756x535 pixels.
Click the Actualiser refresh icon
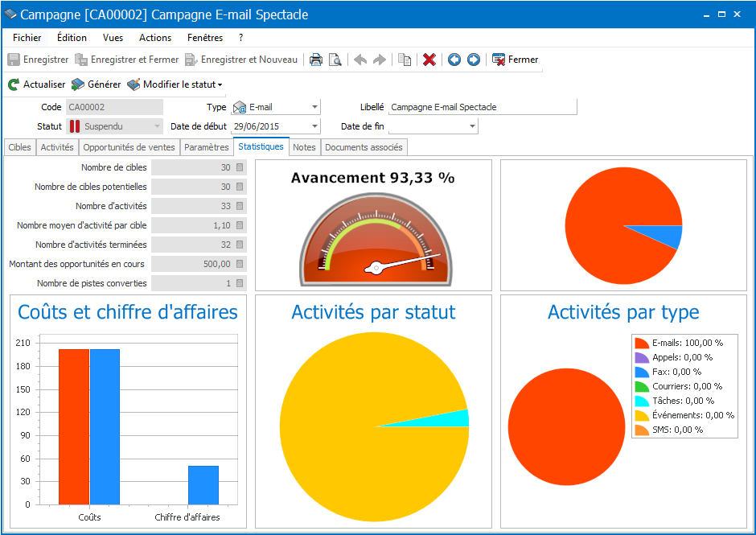coord(13,84)
